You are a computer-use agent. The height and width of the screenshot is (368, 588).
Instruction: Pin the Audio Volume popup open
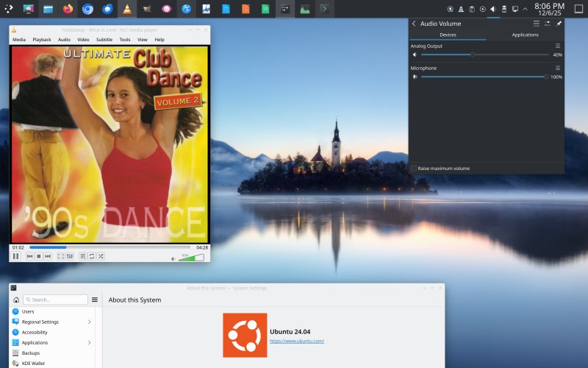(x=559, y=24)
